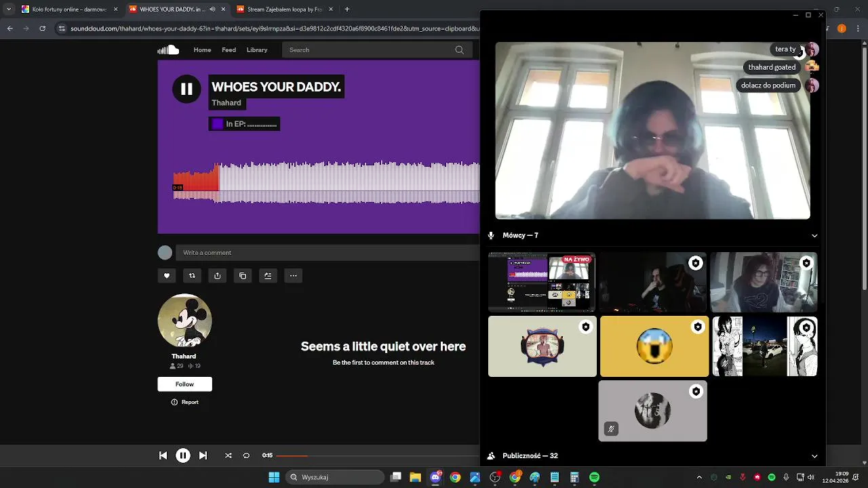Open the Windows Start menu
The height and width of the screenshot is (488, 868).
click(x=274, y=477)
